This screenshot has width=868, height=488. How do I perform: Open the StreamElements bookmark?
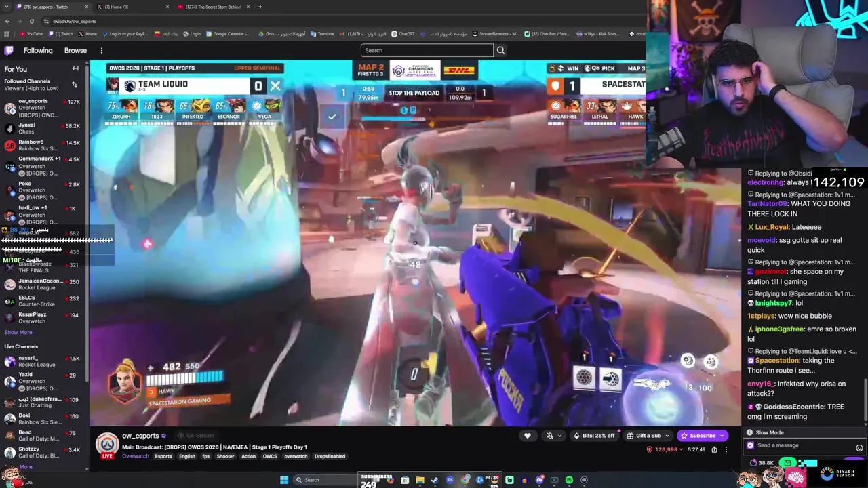click(496, 34)
